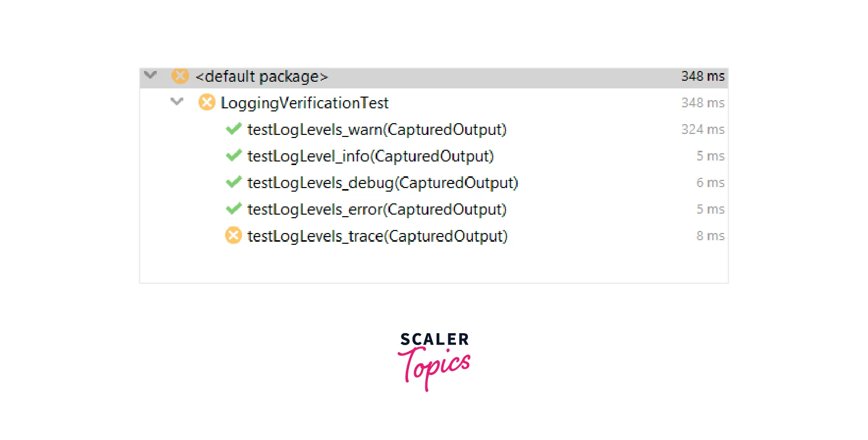Select the default package row
The width and height of the screenshot is (868, 440).
click(261, 77)
